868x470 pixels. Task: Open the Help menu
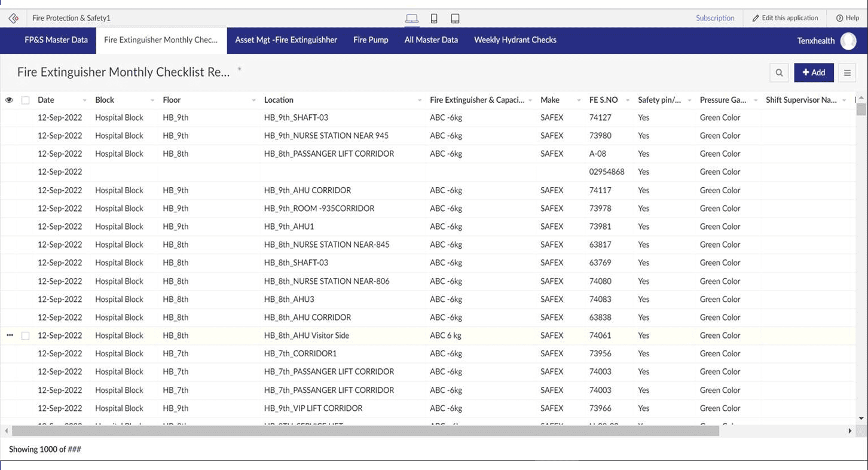click(847, 18)
